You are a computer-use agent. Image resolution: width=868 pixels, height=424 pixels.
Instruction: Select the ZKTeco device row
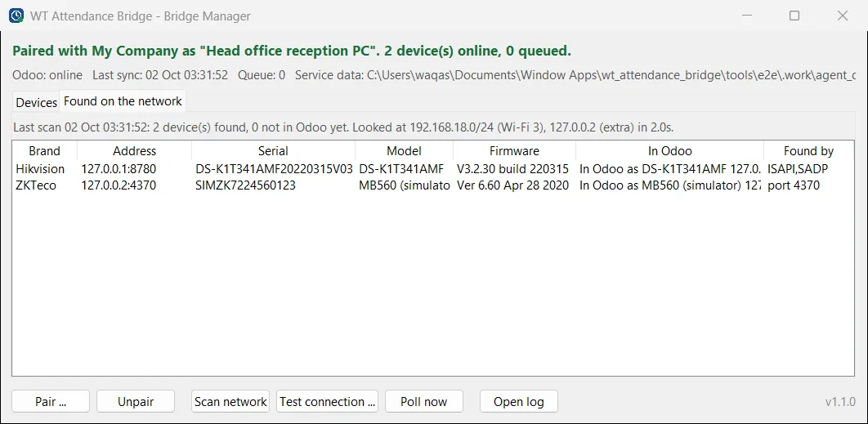[433, 185]
